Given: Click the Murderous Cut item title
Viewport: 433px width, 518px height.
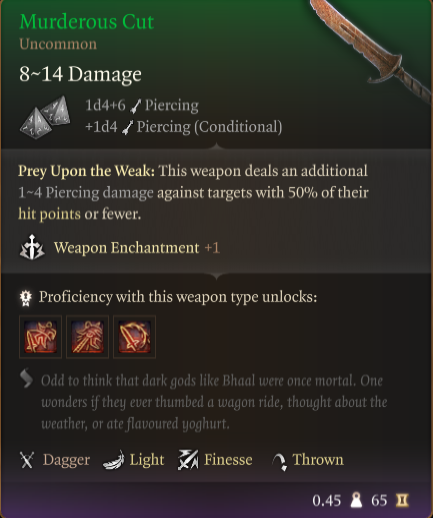Looking at the screenshot, I should pos(87,22).
